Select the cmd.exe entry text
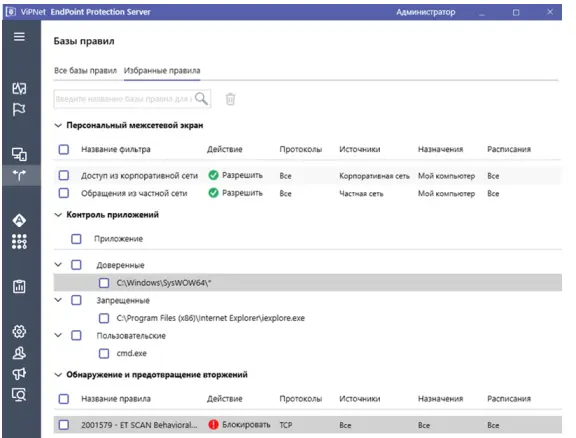Viewport: 576px width, 438px height. (132, 353)
